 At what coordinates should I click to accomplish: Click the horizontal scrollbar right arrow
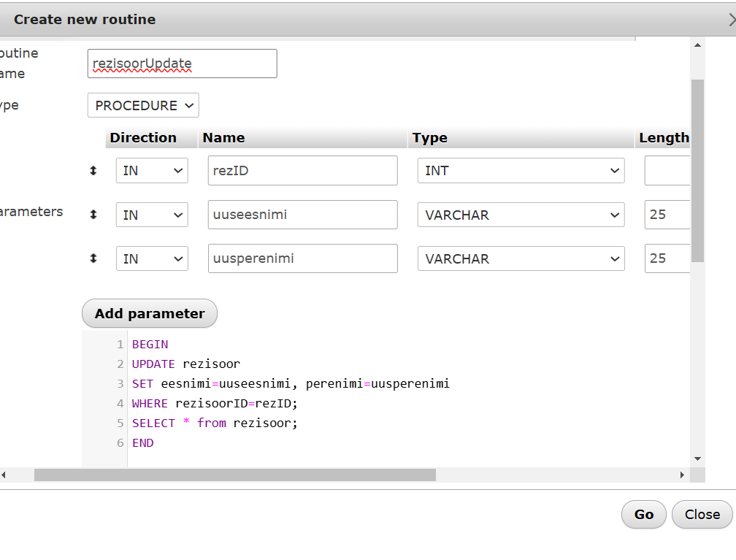(682, 475)
